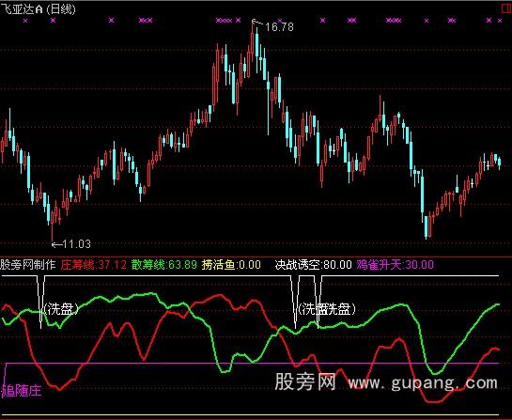This screenshot has height=420, width=512.
Task: Open the 股旁网制作 indicator name
Action: click(x=28, y=265)
